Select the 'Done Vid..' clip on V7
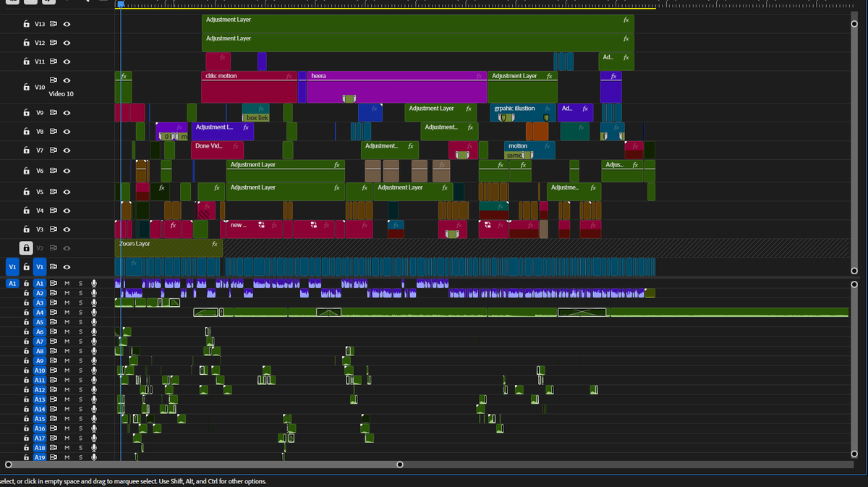 pos(218,150)
